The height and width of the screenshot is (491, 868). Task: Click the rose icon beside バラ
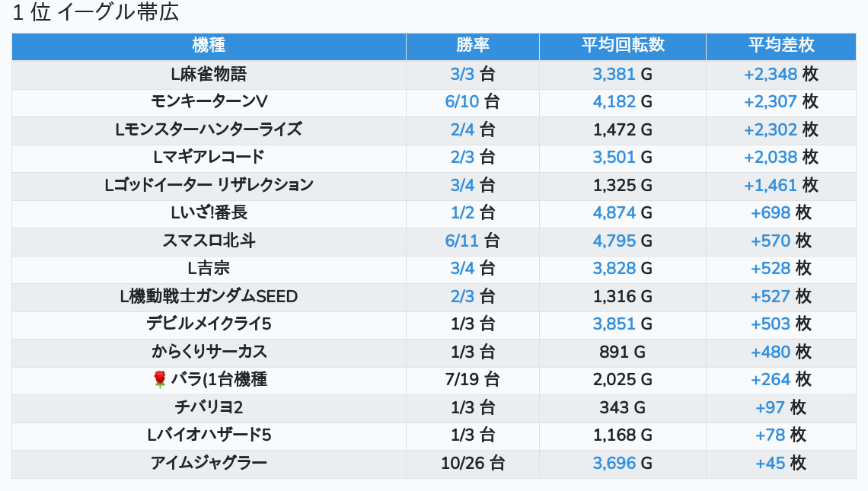pyautogui.click(x=159, y=380)
